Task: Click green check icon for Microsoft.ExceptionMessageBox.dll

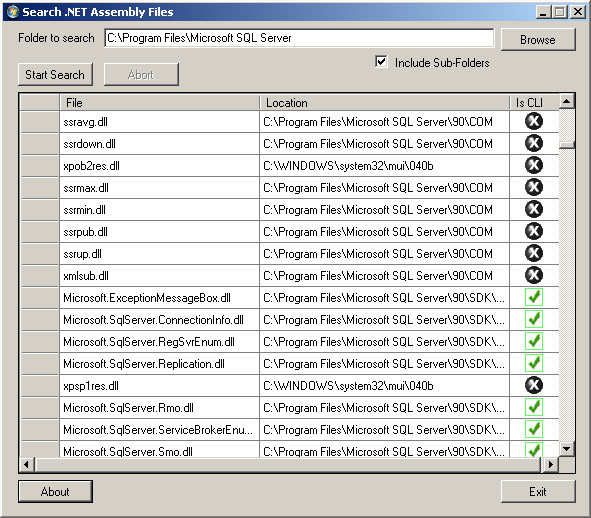Action: (x=534, y=297)
